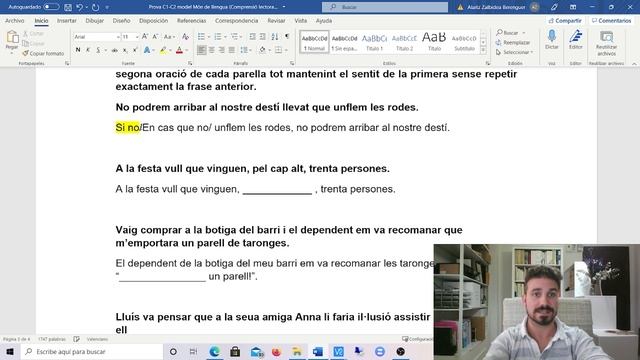Decrease paragraph indent
The width and height of the screenshot is (640, 360).
click(253, 37)
